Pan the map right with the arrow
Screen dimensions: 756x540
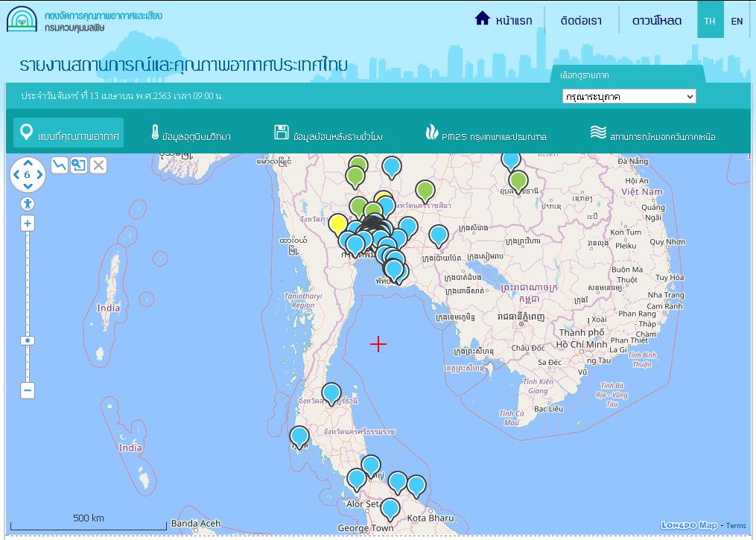39,174
